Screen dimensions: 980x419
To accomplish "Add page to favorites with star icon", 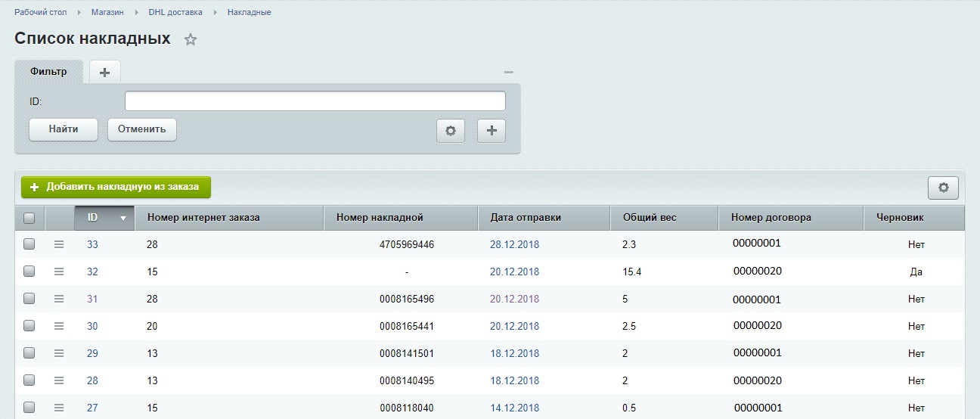I will (191, 39).
